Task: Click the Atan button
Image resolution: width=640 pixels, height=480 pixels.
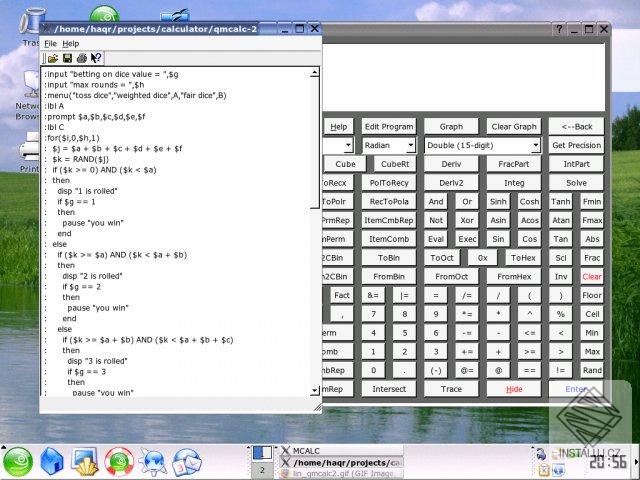Action: (561, 220)
